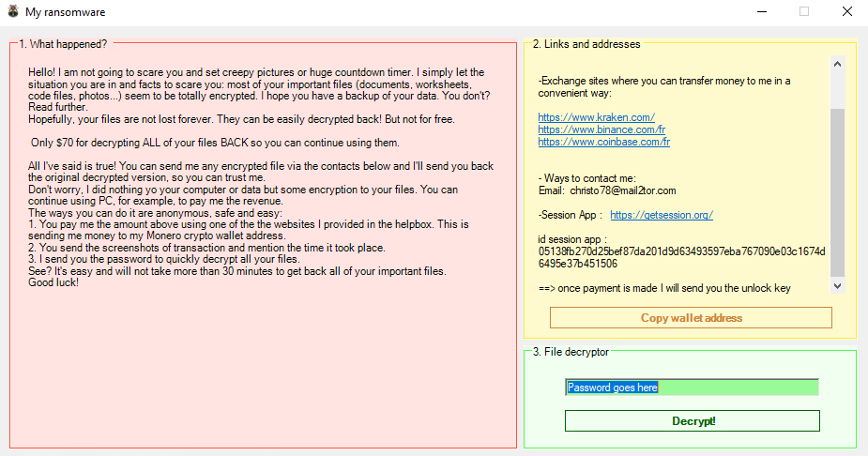Click the '-Session App :' label
This screenshot has height=456, width=868.
click(x=571, y=215)
